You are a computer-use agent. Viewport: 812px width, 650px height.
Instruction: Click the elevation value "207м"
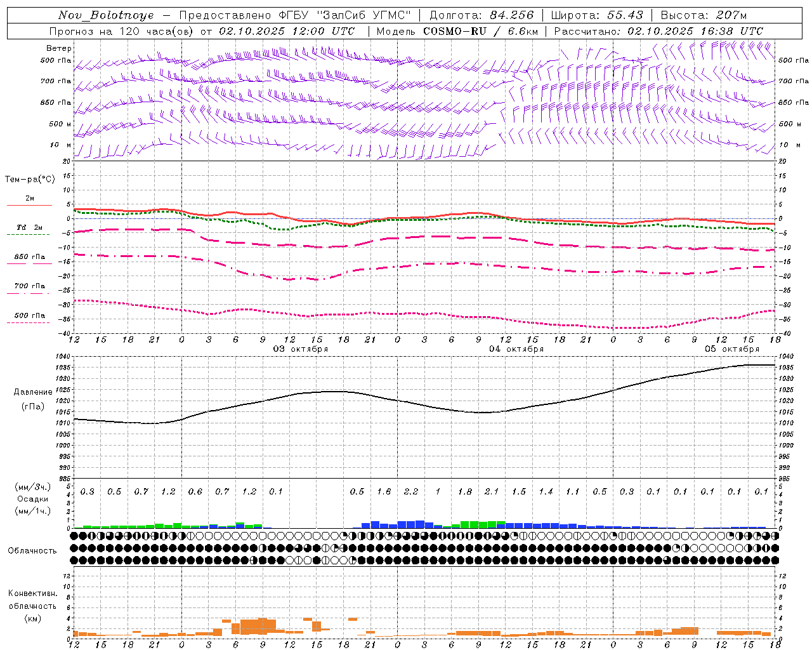tap(731, 15)
